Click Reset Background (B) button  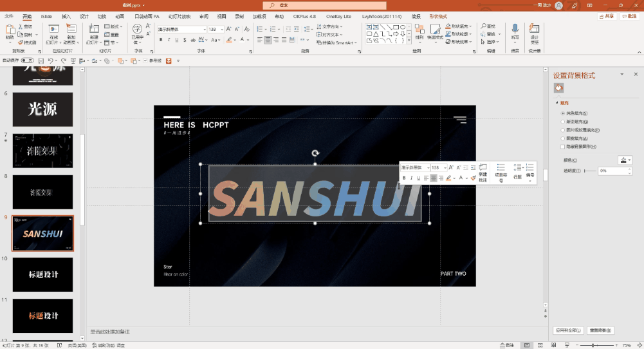(x=600, y=330)
